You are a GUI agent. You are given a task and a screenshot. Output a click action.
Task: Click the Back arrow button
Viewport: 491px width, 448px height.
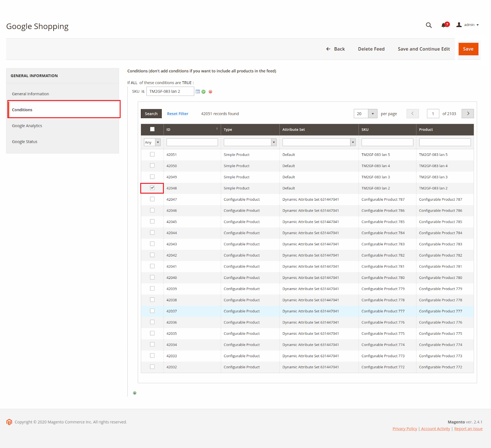pos(335,49)
